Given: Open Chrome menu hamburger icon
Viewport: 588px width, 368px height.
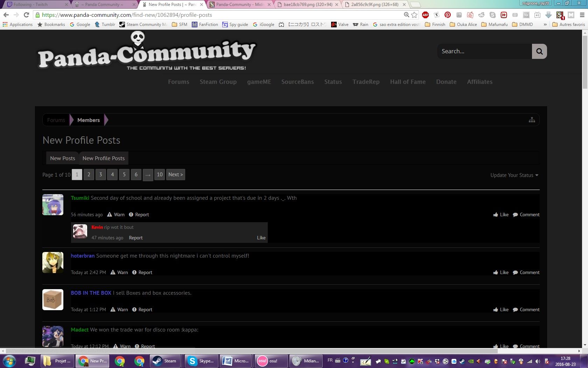Looking at the screenshot, I should [582, 15].
